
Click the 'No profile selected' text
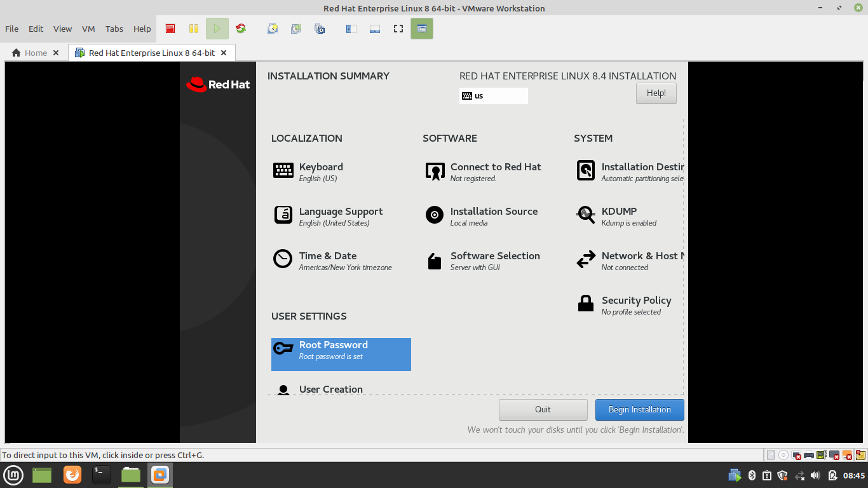[632, 312]
